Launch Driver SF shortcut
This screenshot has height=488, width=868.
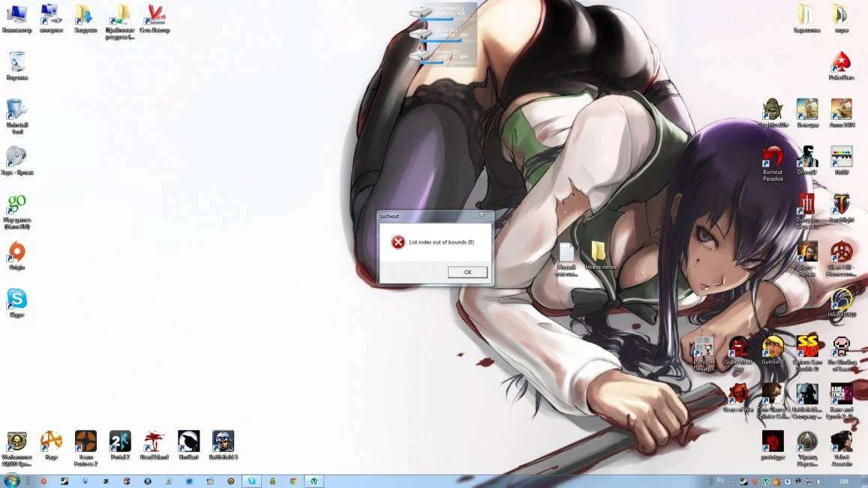pos(807,160)
